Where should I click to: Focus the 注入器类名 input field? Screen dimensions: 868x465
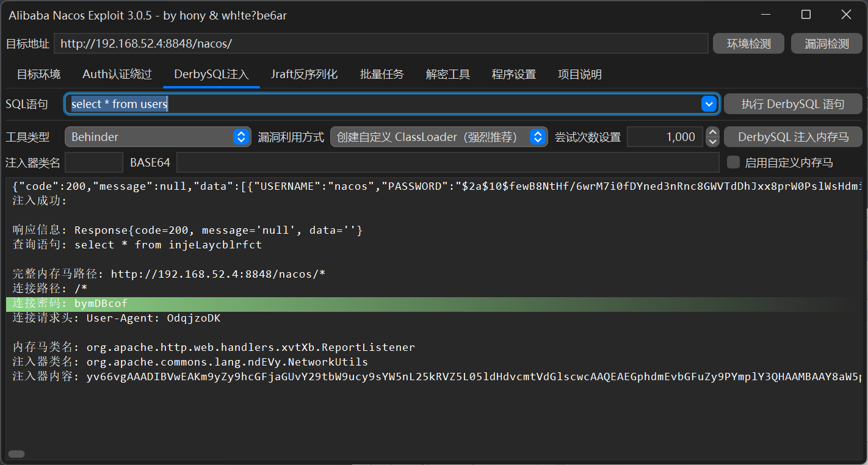click(x=94, y=162)
